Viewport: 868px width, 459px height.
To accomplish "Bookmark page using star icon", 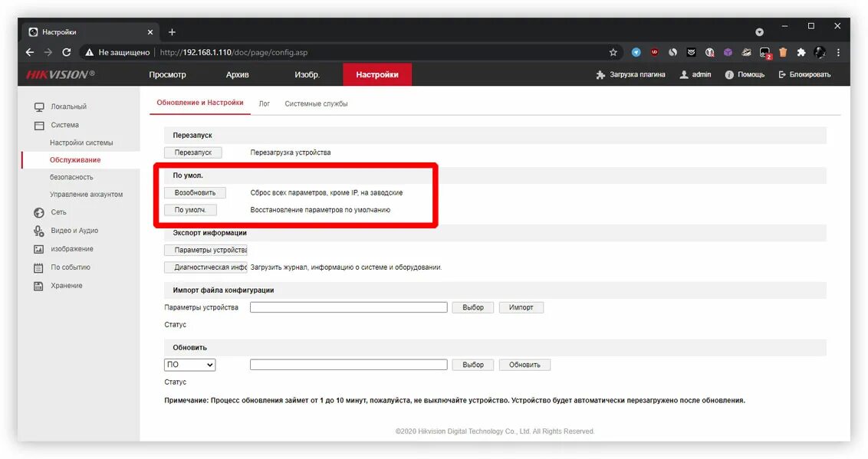I will tap(613, 52).
